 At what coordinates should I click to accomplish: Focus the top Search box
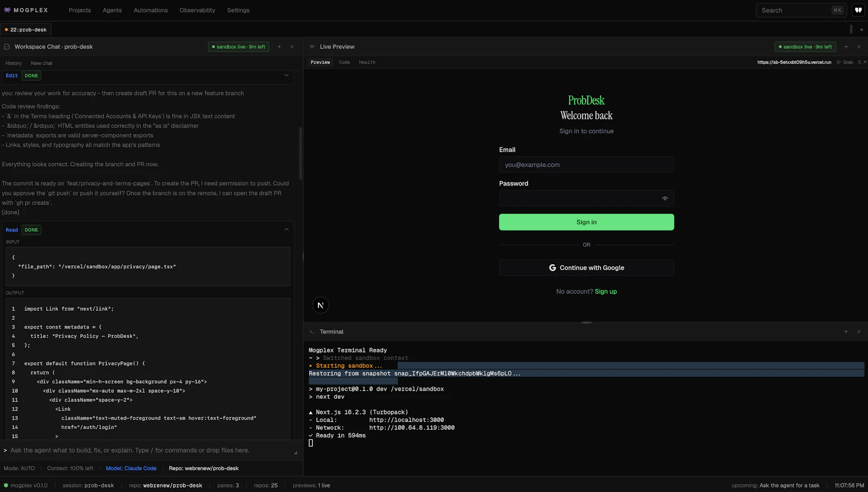coord(801,10)
